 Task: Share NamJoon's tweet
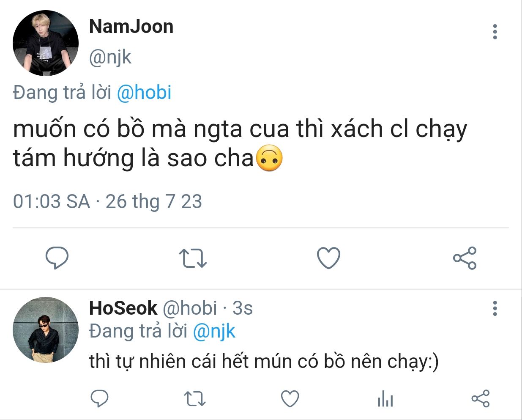(465, 258)
